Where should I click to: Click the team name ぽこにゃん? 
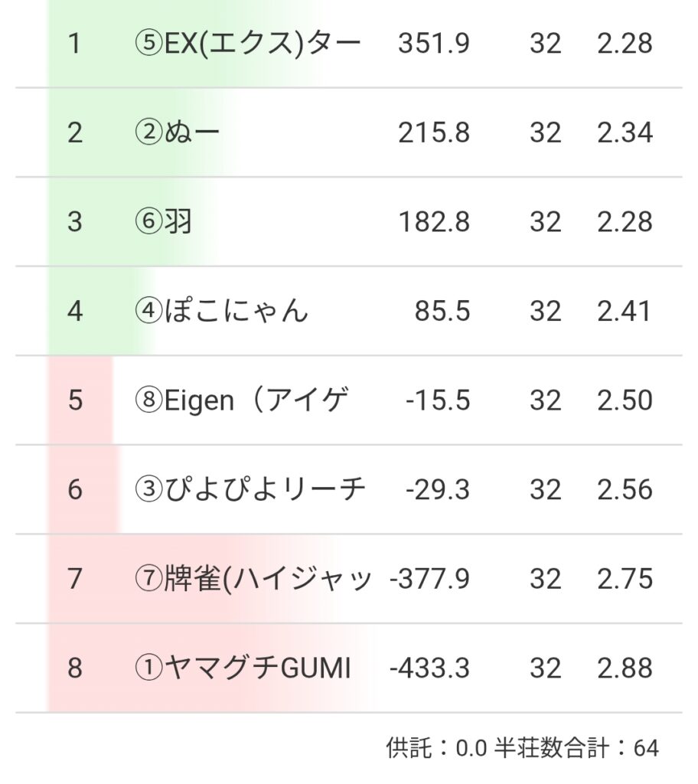click(222, 312)
